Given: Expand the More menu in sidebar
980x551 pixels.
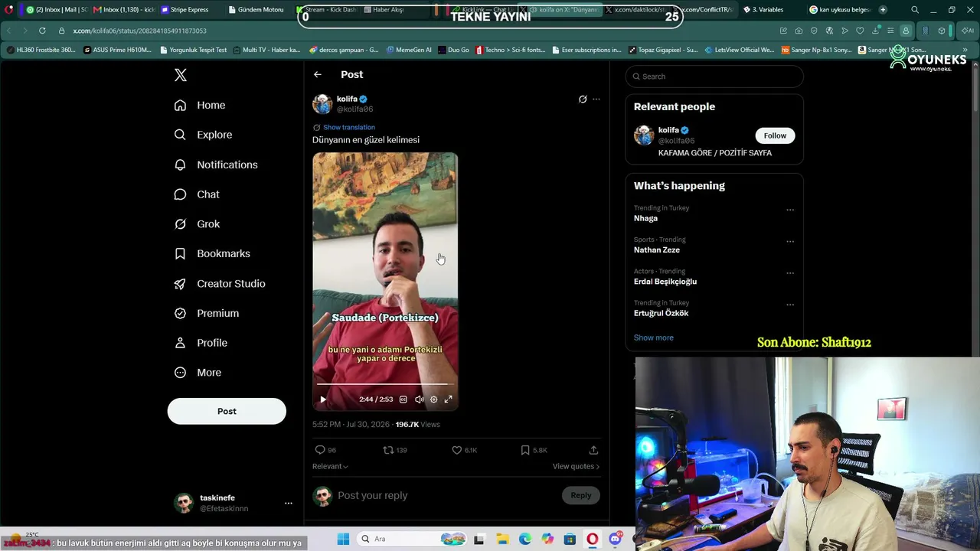Looking at the screenshot, I should point(198,373).
